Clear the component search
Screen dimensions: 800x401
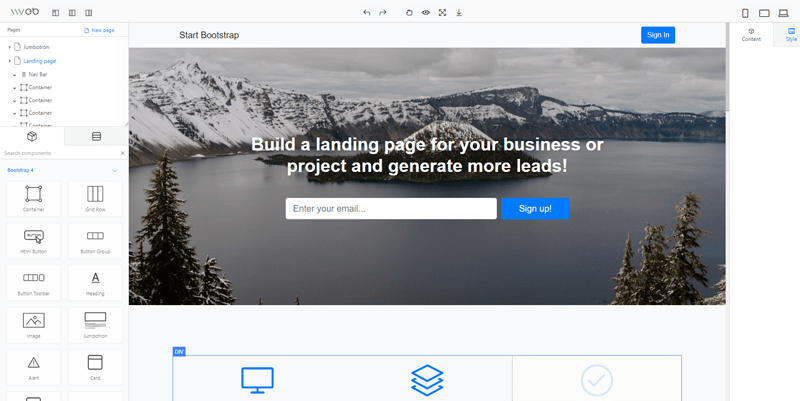coord(122,153)
